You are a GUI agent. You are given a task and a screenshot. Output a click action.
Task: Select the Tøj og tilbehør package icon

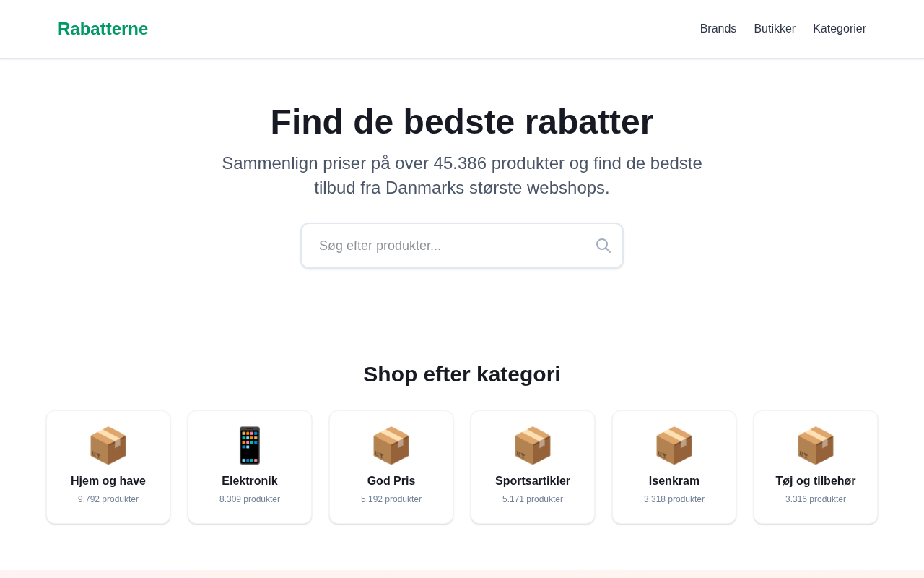(x=816, y=445)
